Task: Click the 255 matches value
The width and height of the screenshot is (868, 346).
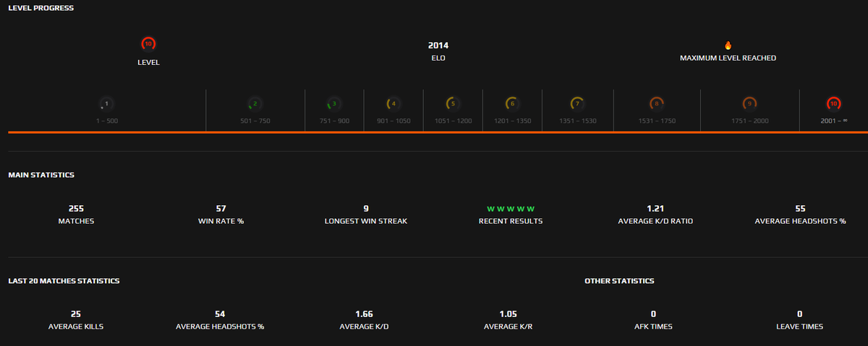Action: coord(77,208)
